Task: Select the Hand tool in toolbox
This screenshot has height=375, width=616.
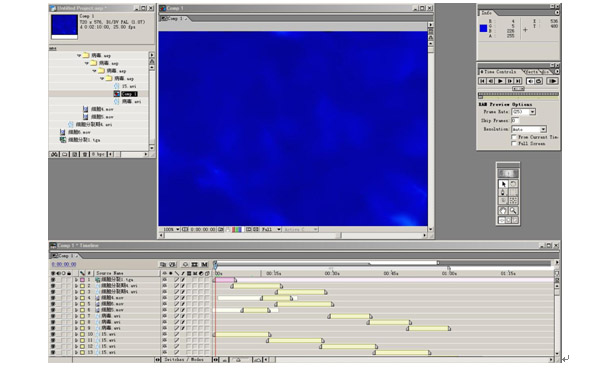Action: tap(503, 211)
